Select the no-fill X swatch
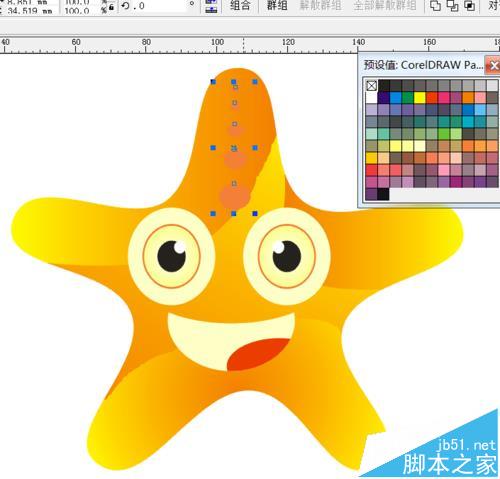Screen dimensions: 500x479 (371, 86)
